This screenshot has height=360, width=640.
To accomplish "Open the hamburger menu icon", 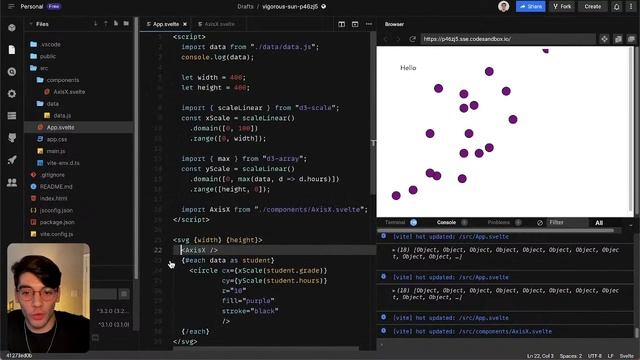I will coord(11,7).
